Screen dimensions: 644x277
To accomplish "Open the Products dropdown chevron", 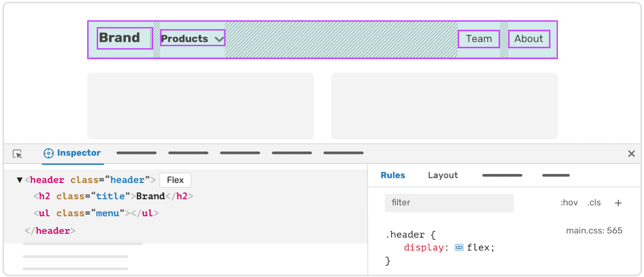I will point(219,39).
